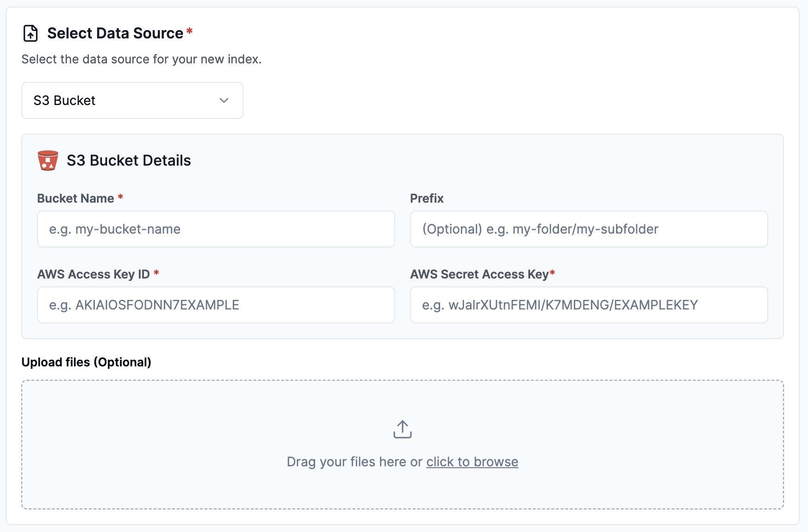Image resolution: width=808 pixels, height=532 pixels.
Task: Click the AWS Secret Access Key label
Action: (x=479, y=274)
